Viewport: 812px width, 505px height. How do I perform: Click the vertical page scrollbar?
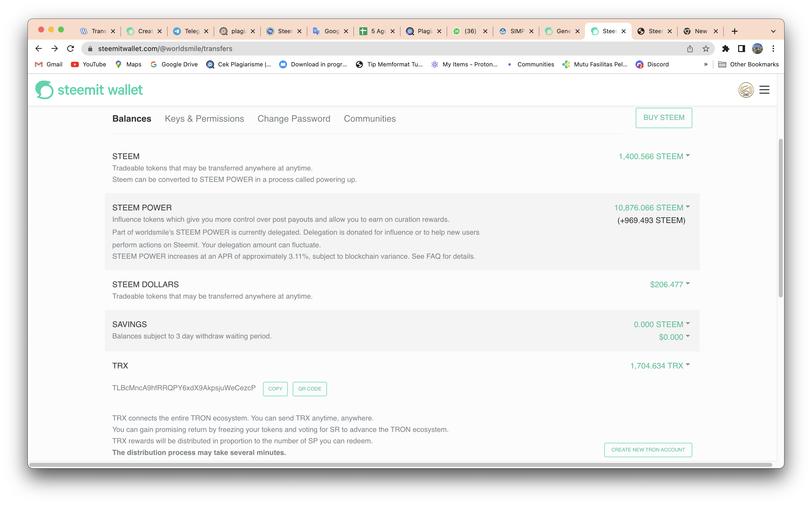coord(781,218)
